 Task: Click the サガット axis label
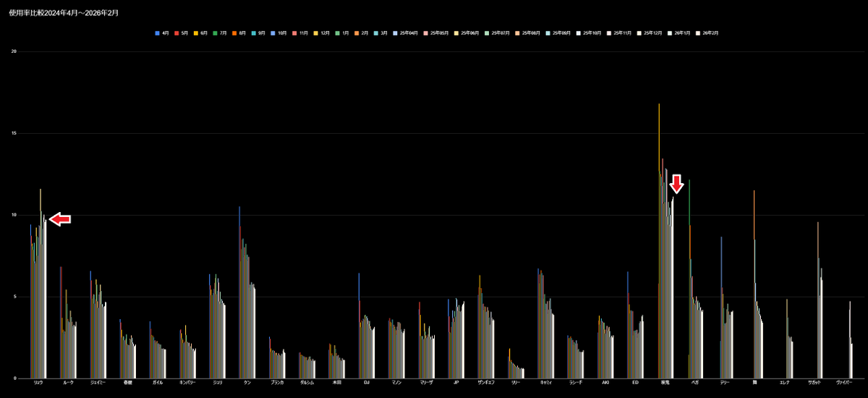pos(814,382)
